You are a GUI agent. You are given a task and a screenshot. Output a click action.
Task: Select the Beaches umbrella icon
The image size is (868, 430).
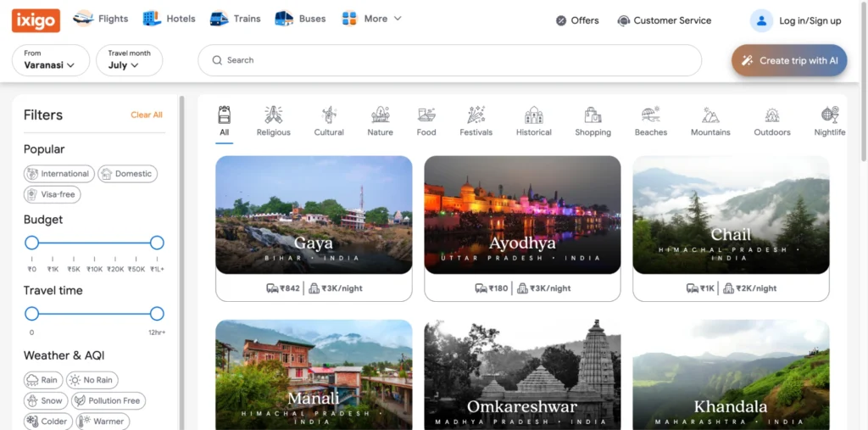[651, 114]
